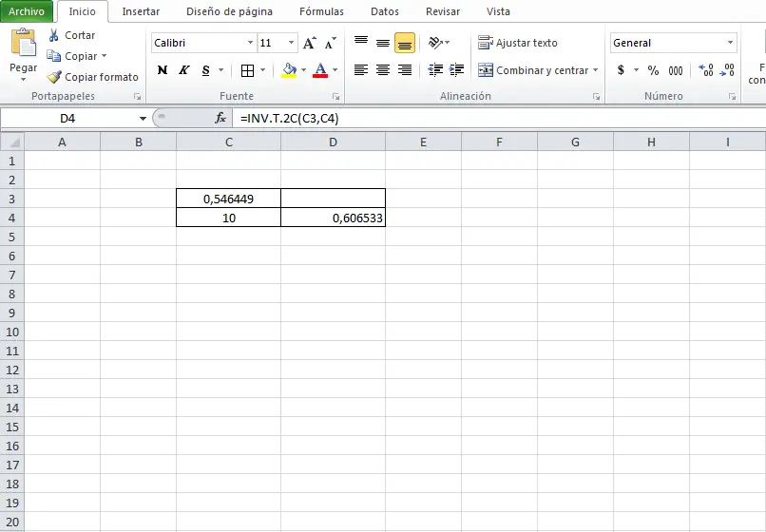Open the Calibri font name dropdown

(x=250, y=43)
